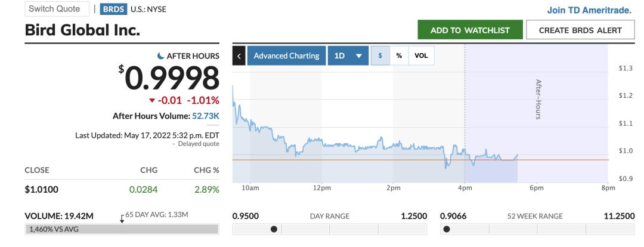Click the Day Range position dot
Viewport: 644px width, 247px height.
(x=274, y=229)
